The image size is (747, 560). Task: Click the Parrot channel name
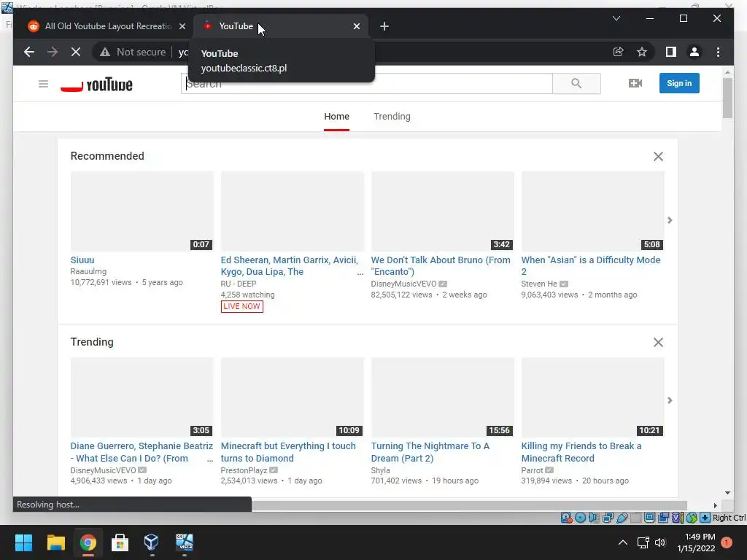click(x=532, y=470)
